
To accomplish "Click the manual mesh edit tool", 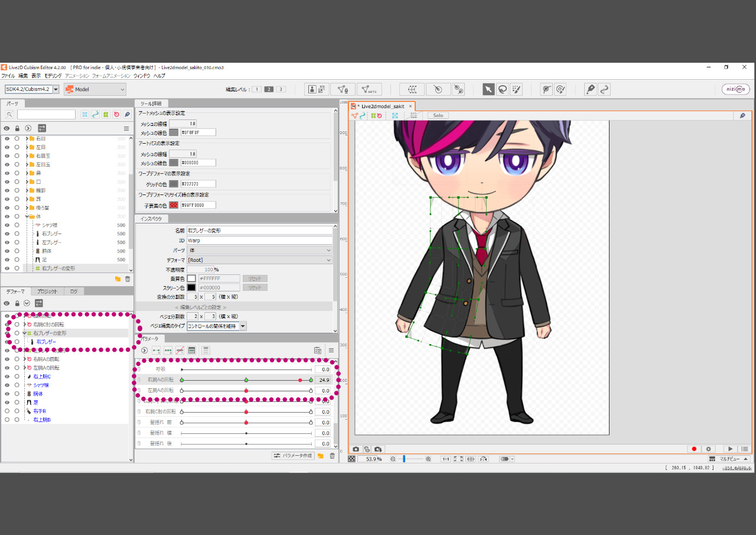I will coord(343,89).
